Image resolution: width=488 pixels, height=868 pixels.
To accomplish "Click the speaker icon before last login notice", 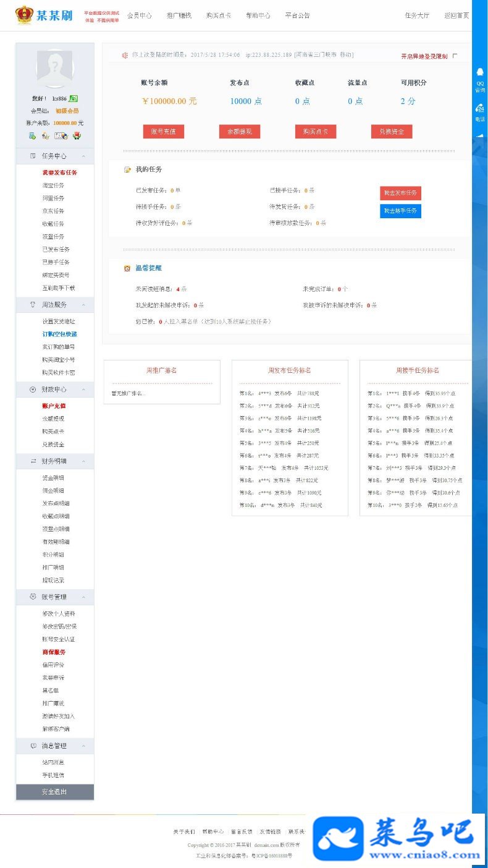I will click(x=125, y=55).
